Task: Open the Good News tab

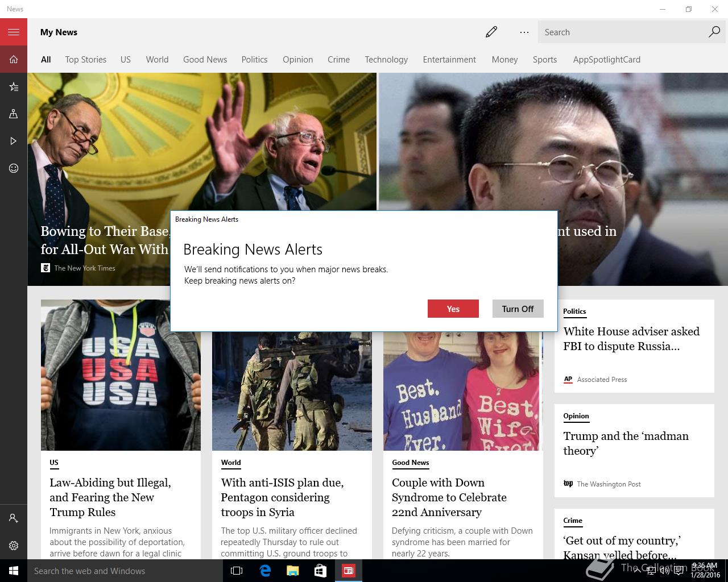Action: [x=205, y=59]
